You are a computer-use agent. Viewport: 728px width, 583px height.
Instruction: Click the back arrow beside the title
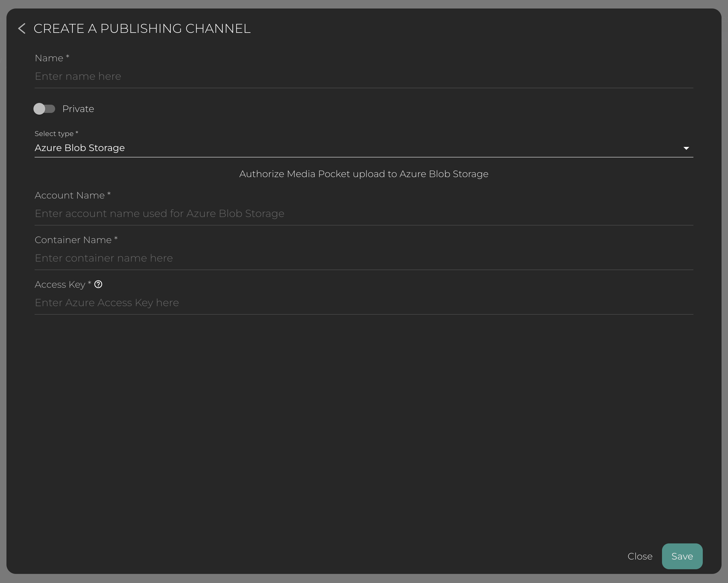22,29
